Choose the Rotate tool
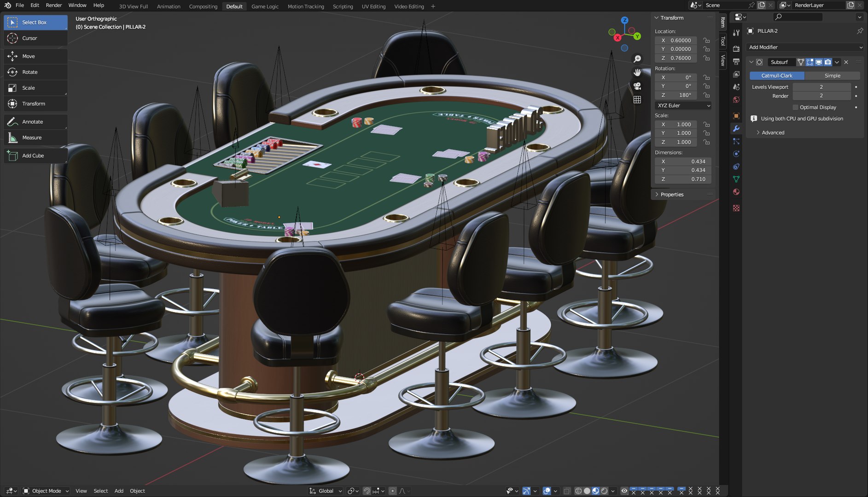The image size is (868, 497). [35, 72]
